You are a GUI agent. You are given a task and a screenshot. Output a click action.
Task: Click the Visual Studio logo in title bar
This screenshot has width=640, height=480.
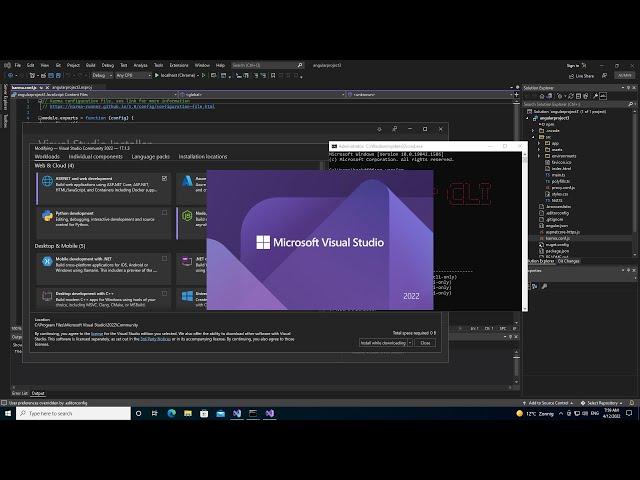[x=7, y=65]
